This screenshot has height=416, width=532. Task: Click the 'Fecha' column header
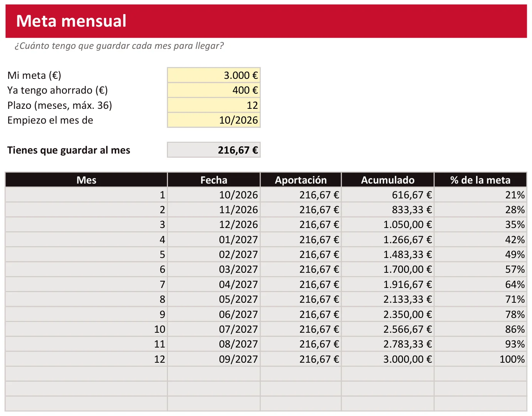[214, 180]
